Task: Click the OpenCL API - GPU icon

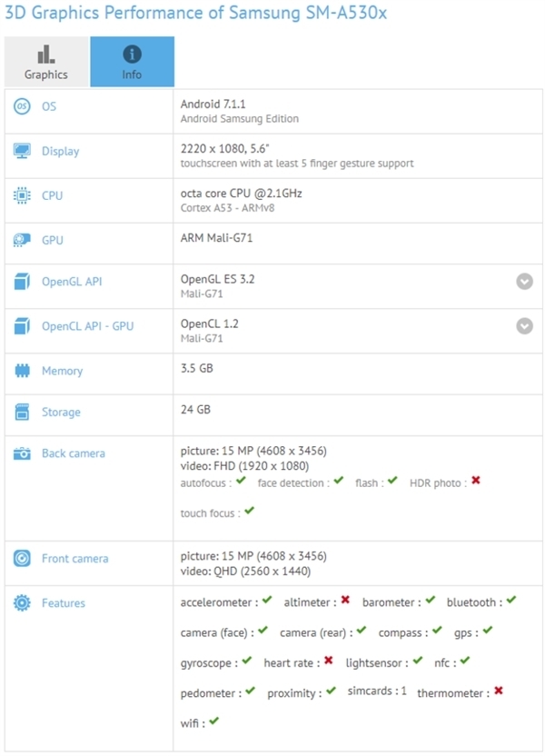Action: [20, 325]
